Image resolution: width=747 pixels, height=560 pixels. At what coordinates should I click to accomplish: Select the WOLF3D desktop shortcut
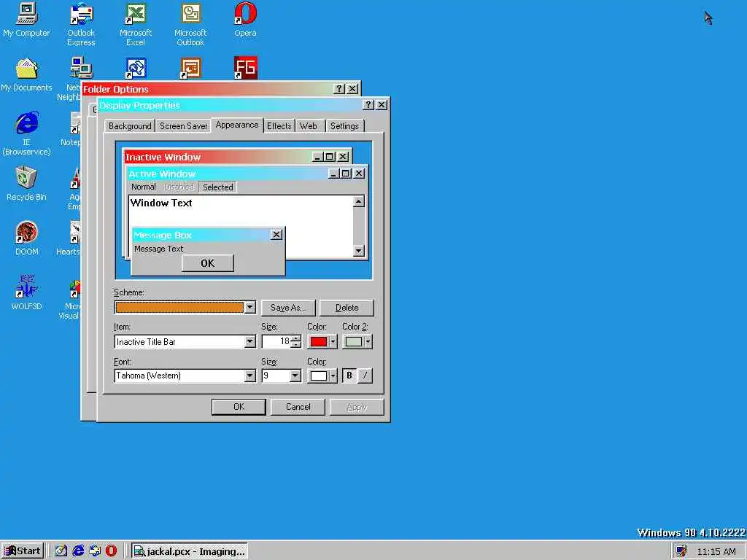click(26, 293)
